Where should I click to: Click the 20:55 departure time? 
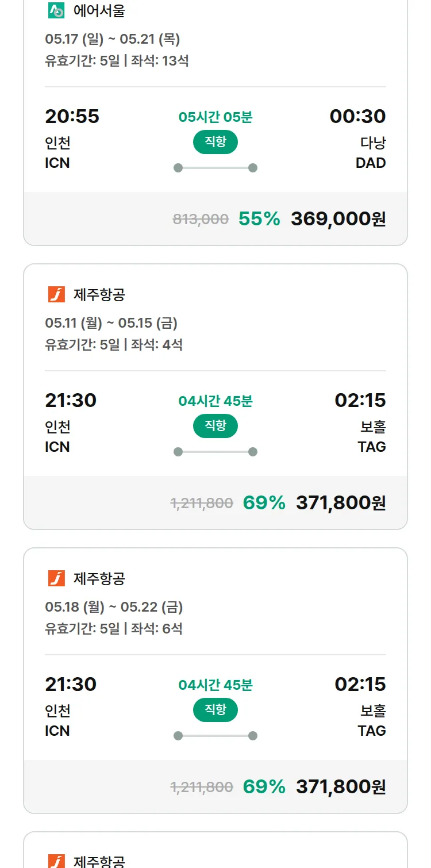coord(72,117)
